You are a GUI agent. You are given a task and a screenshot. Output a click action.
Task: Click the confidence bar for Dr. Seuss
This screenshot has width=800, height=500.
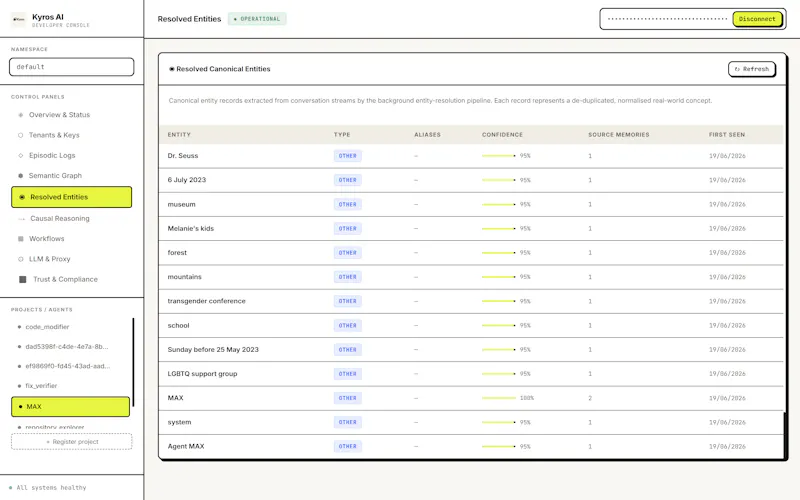(x=498, y=156)
